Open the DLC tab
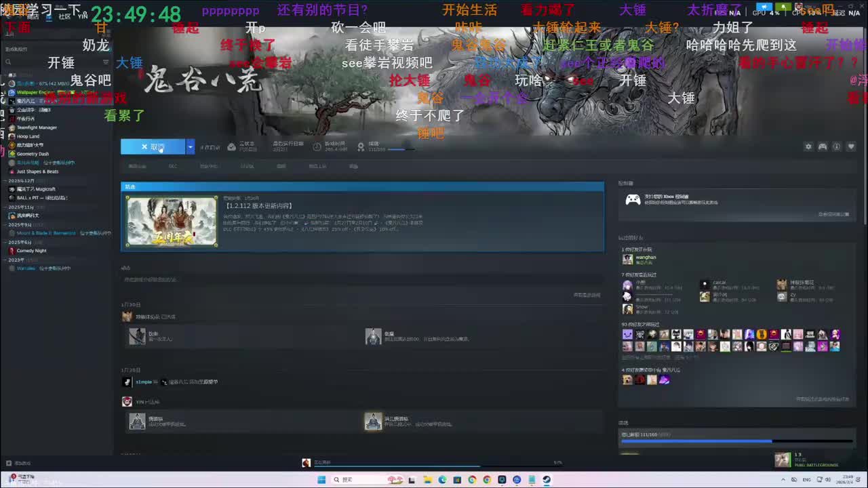The width and height of the screenshot is (868, 488). click(x=173, y=166)
